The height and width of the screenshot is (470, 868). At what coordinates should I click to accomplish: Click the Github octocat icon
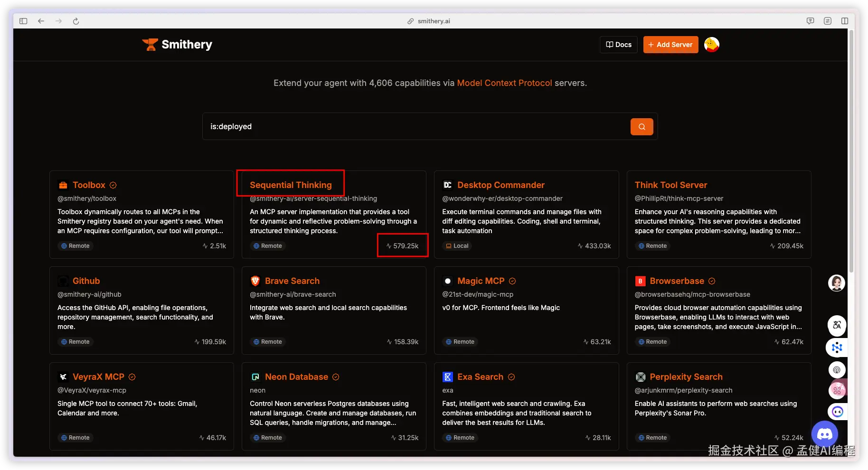pyautogui.click(x=63, y=281)
